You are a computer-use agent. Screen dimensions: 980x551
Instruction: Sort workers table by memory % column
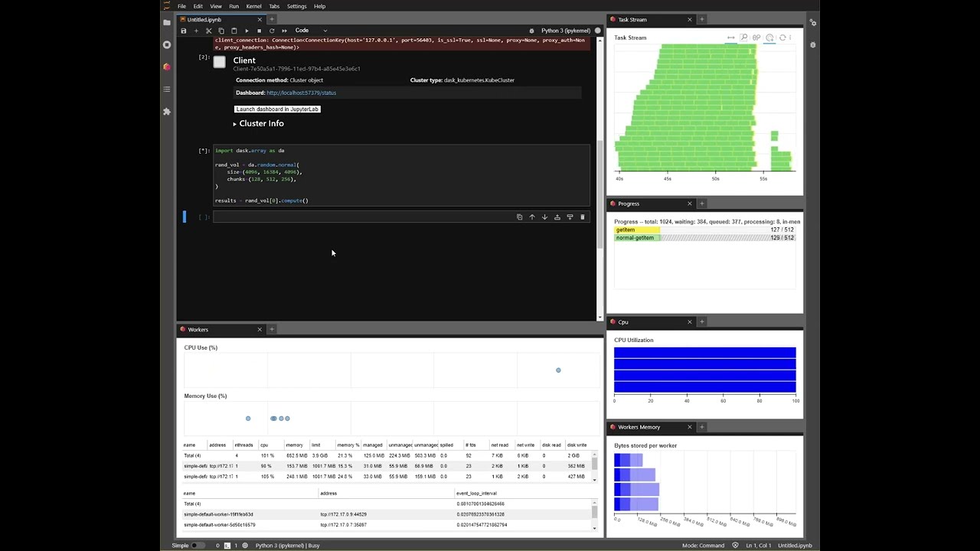click(x=348, y=445)
